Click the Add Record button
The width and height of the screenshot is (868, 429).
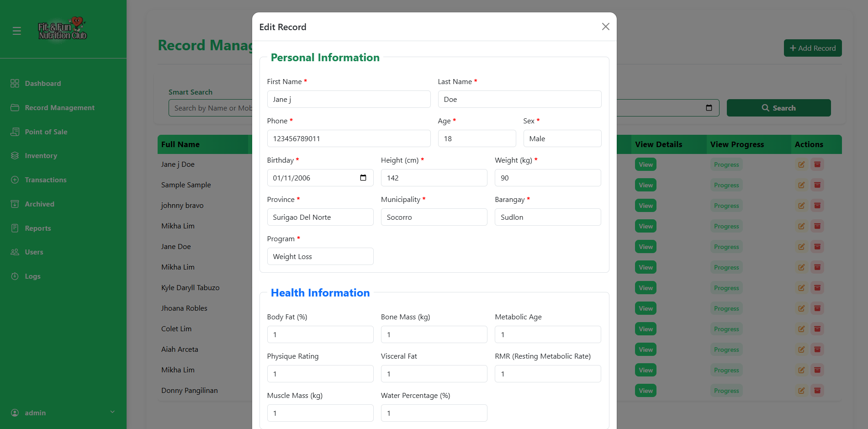coord(812,48)
